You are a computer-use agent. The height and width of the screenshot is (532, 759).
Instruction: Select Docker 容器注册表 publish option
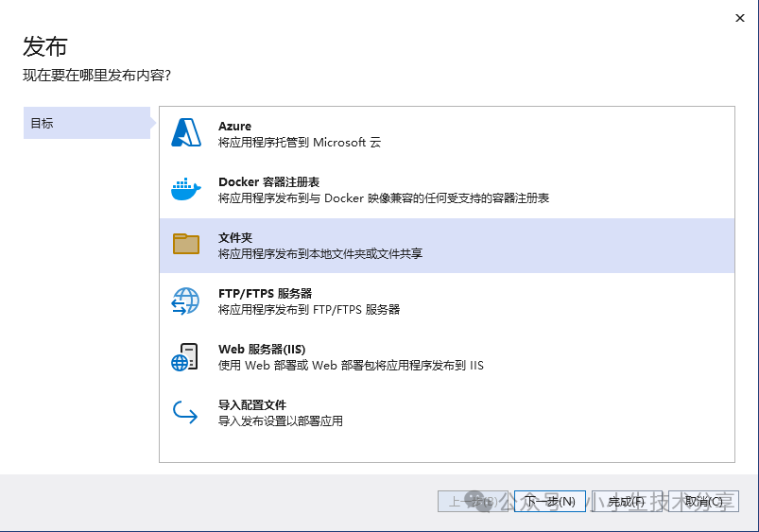(x=268, y=181)
